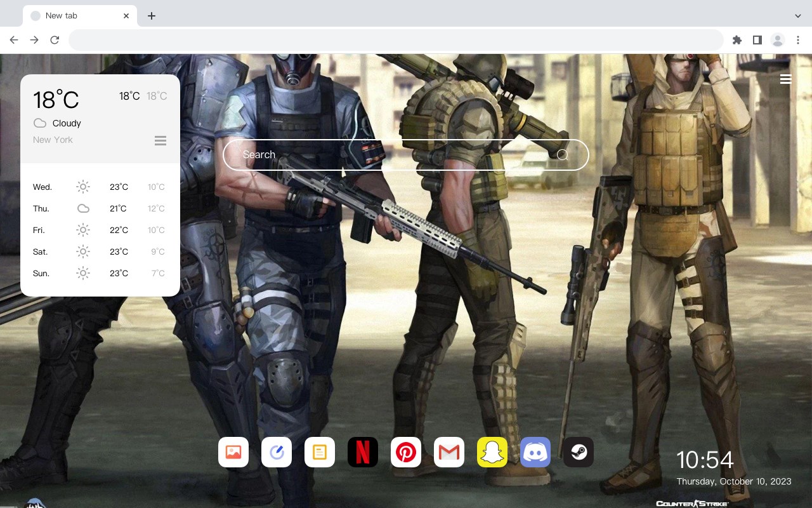Click the Cloudy weather condition icon
Viewport: 812px width, 508px height.
[x=40, y=123]
